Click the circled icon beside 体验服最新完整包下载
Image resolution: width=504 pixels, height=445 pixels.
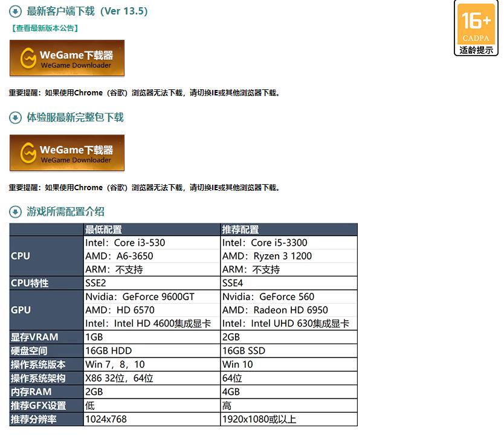15,117
